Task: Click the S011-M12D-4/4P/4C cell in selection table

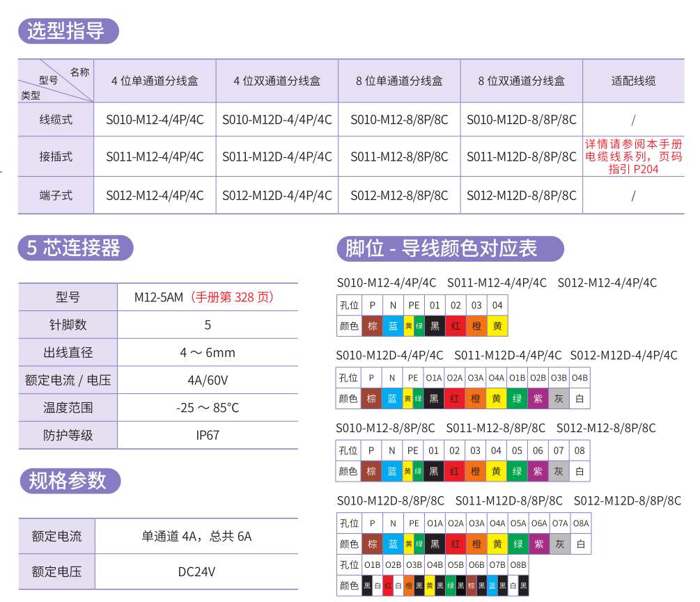Action: [277, 157]
